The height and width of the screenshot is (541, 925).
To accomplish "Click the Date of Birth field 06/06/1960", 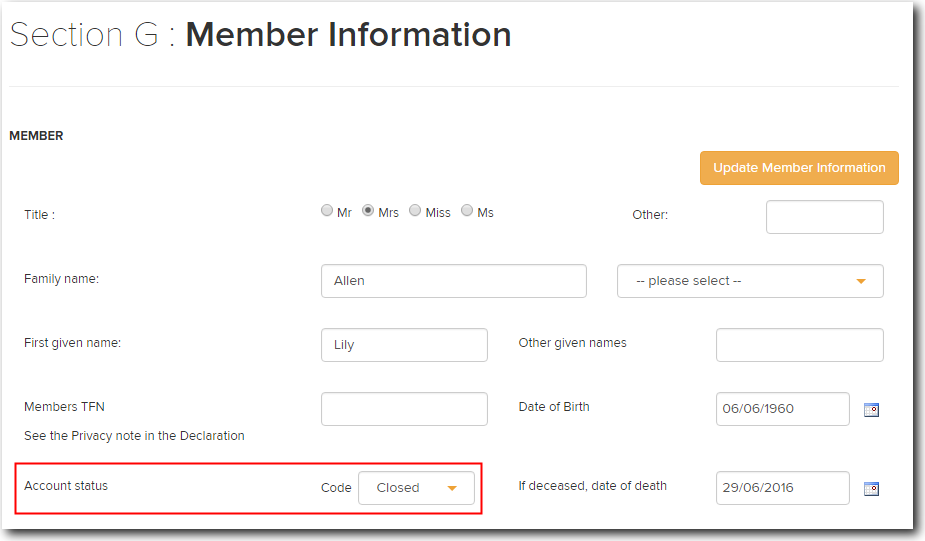I will click(782, 409).
